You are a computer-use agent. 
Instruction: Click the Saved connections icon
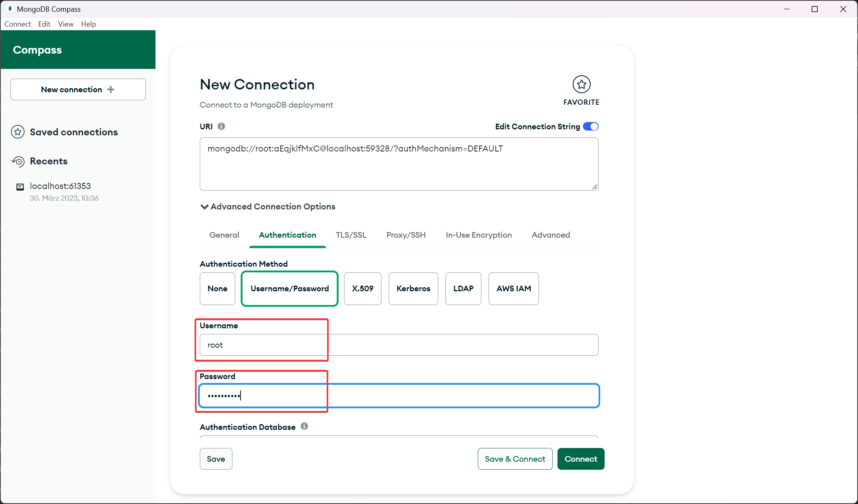[x=17, y=132]
